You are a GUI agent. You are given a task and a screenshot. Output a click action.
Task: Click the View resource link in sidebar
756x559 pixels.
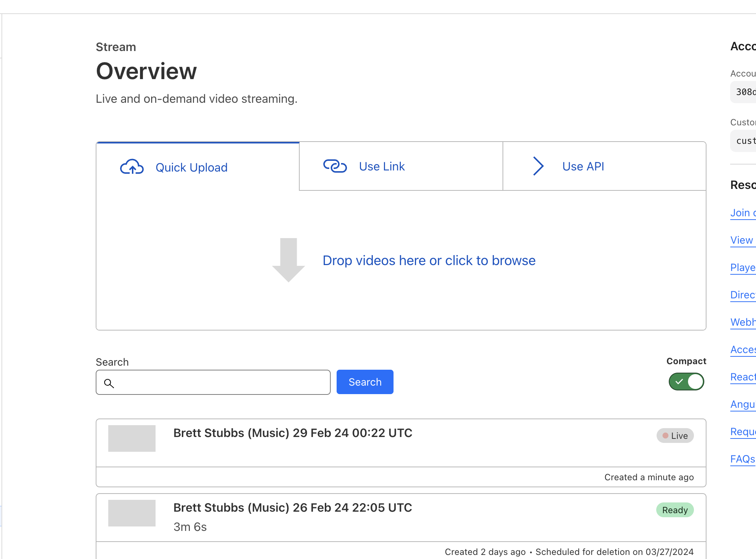click(x=742, y=240)
